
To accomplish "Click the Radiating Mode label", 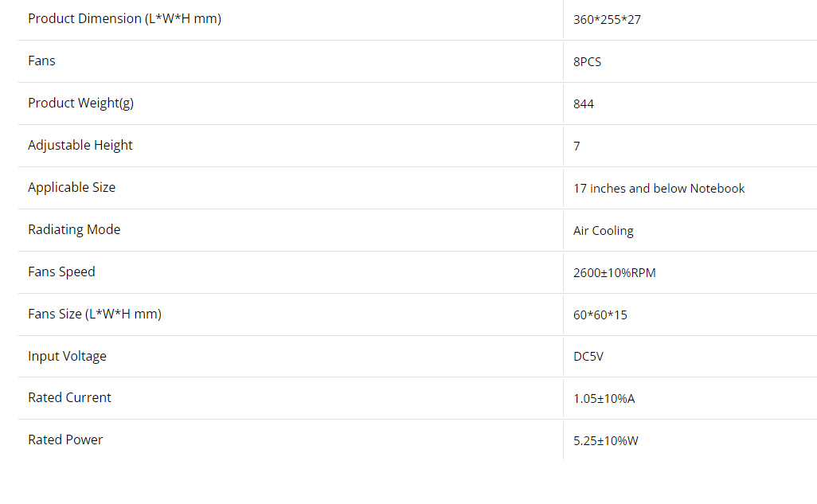I will tap(74, 229).
